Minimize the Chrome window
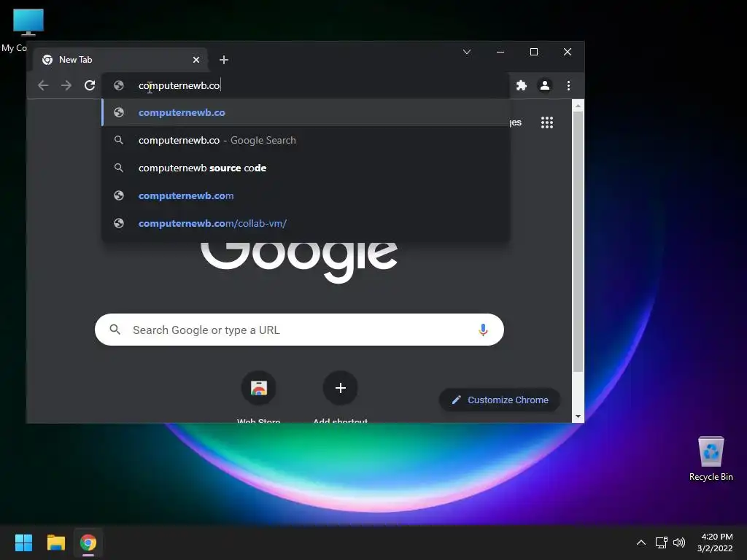Screen dimensions: 747x560 pyautogui.click(x=500, y=52)
